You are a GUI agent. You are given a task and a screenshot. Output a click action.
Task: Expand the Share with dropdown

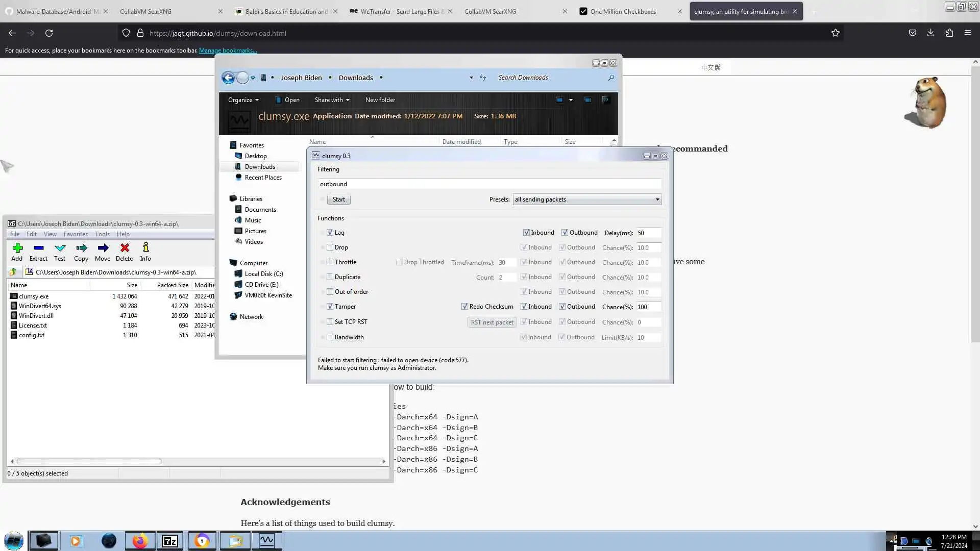tap(332, 100)
